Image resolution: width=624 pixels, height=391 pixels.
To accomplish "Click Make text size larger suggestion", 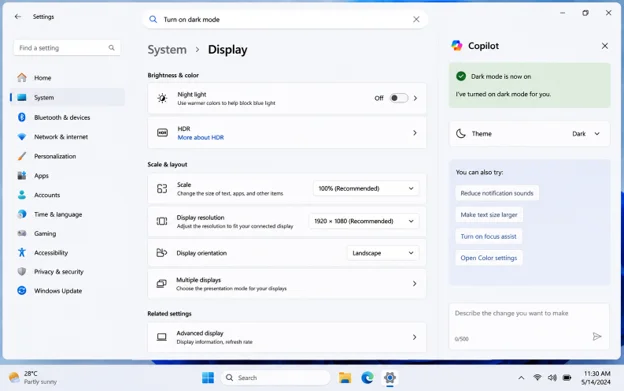I will (489, 215).
